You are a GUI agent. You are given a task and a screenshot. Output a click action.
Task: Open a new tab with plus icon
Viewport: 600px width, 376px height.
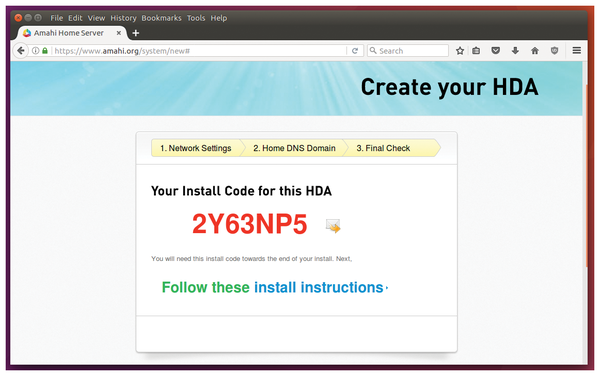coord(135,33)
